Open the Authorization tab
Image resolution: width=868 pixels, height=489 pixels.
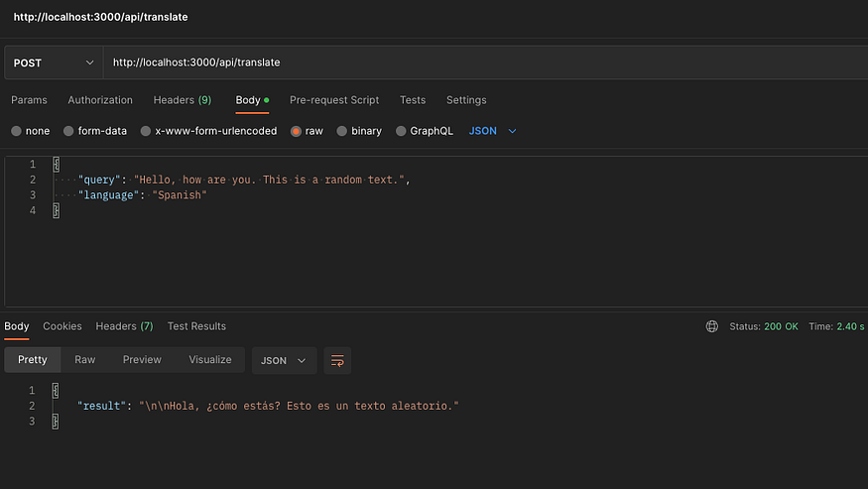pos(100,100)
